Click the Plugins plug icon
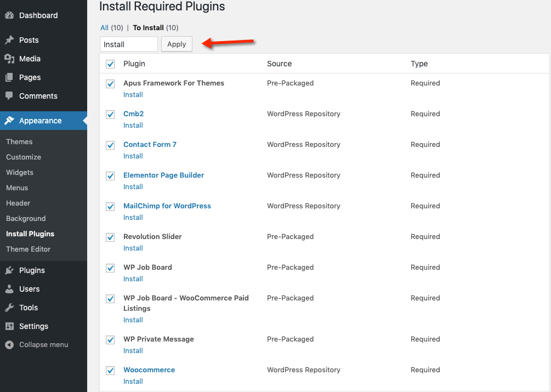The height and width of the screenshot is (392, 551). point(9,270)
